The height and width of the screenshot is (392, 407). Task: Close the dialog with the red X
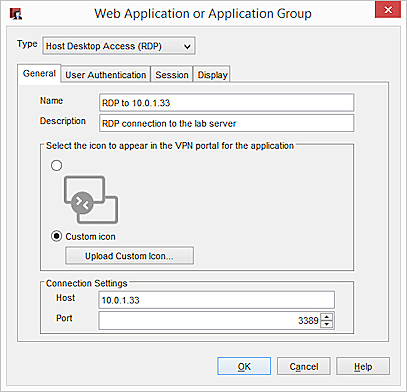[388, 10]
